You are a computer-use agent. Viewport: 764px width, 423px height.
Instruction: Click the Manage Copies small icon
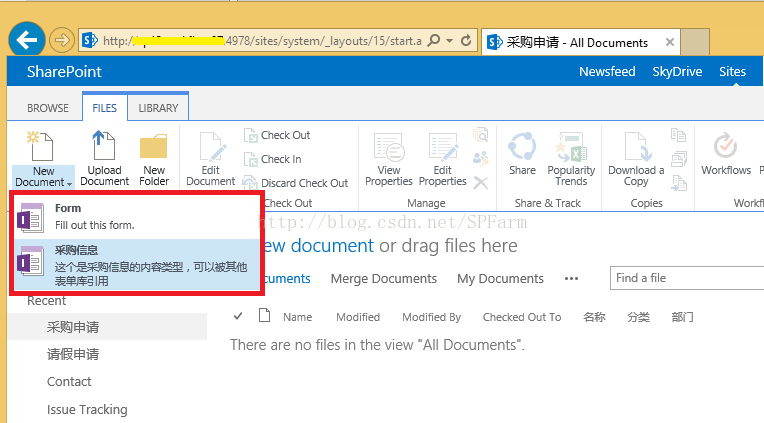coord(678,159)
